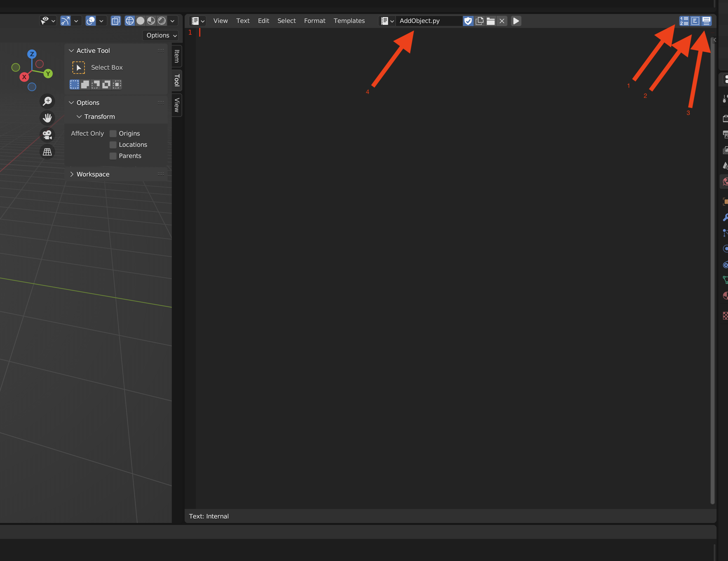
Task: Collapse the Active Tool panel
Action: [x=71, y=51]
